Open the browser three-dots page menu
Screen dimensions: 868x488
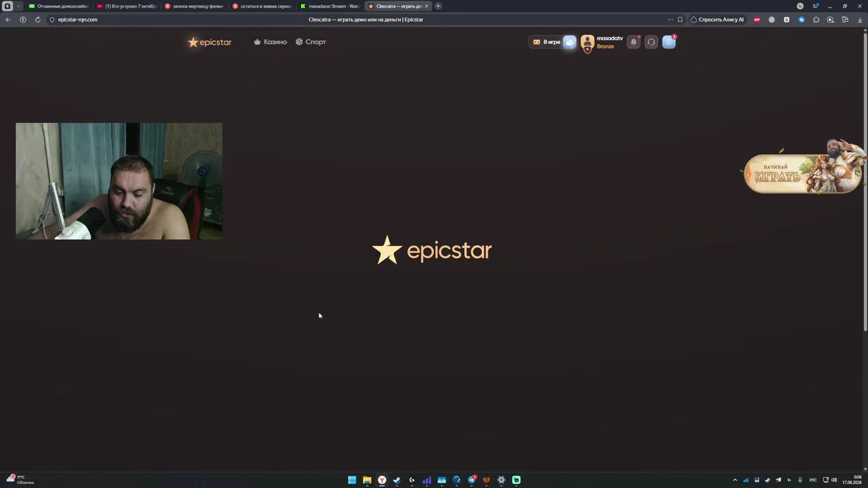click(x=671, y=20)
